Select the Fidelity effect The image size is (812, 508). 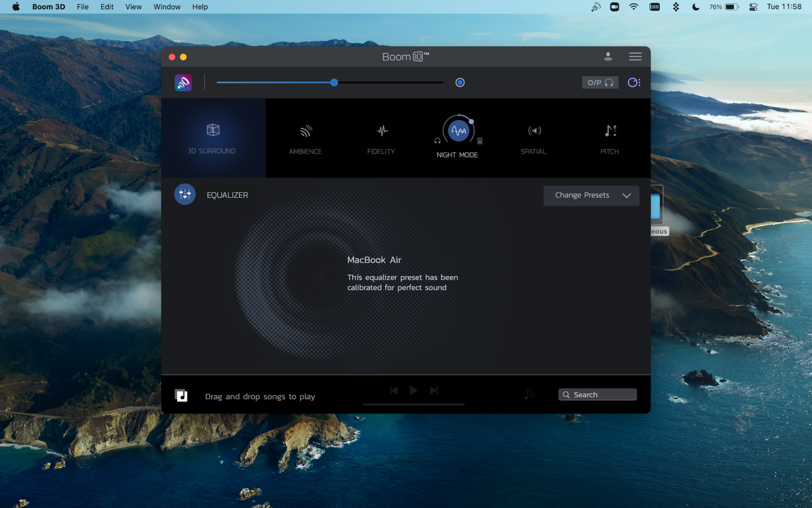[x=381, y=137]
